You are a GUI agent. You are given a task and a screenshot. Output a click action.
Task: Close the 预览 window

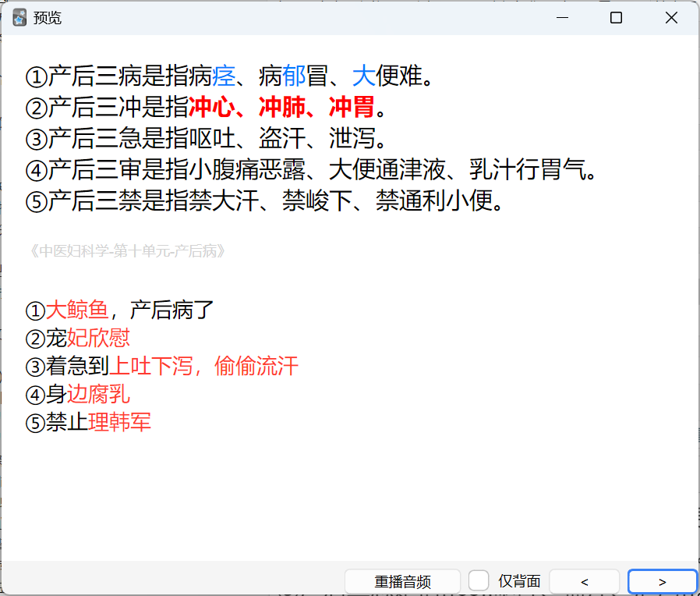click(x=671, y=18)
